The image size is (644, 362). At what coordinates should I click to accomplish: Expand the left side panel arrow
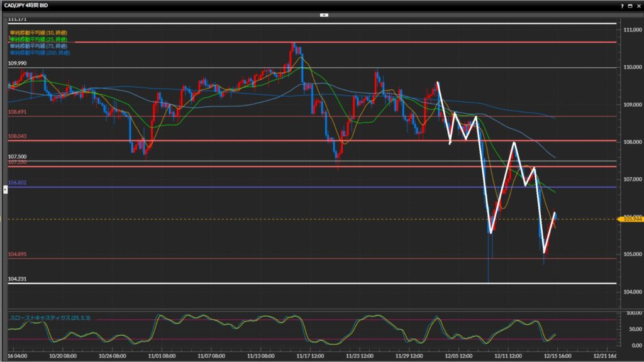coord(6,189)
